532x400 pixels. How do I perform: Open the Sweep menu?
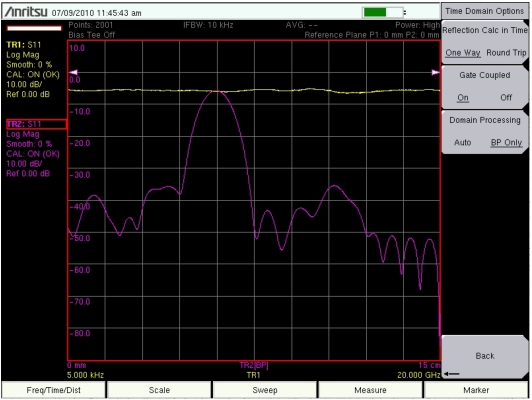tap(265, 390)
